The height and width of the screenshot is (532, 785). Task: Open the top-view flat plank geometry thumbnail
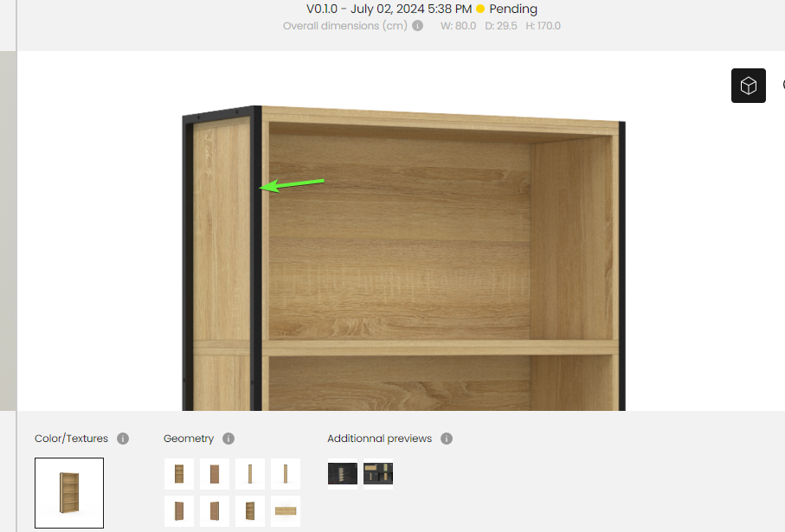click(x=286, y=511)
